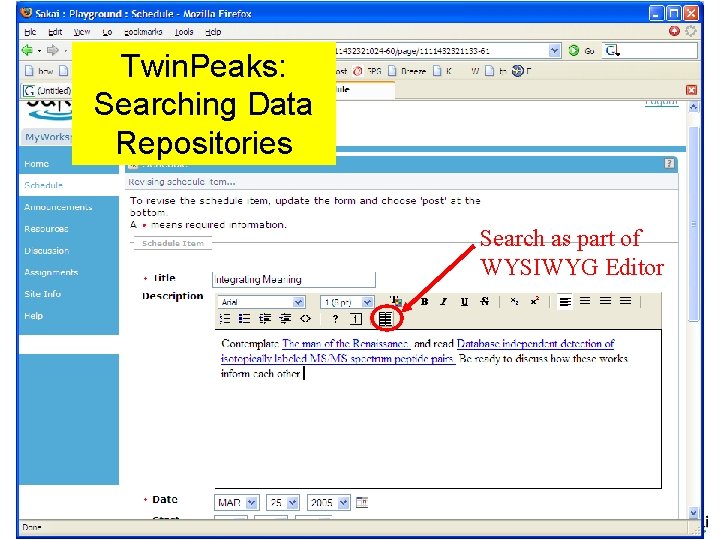Viewport: 720px width, 540px height.
Task: Open the Bookmarks menu
Action: click(143, 32)
